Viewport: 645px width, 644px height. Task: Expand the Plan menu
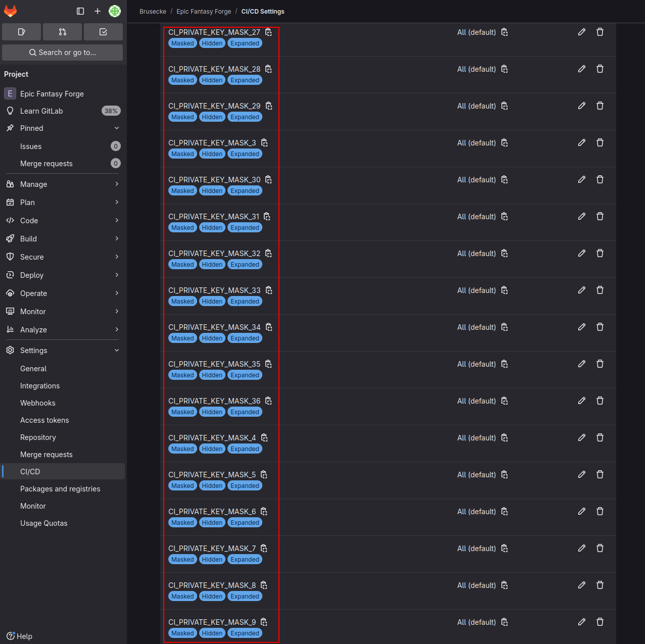[x=63, y=203]
